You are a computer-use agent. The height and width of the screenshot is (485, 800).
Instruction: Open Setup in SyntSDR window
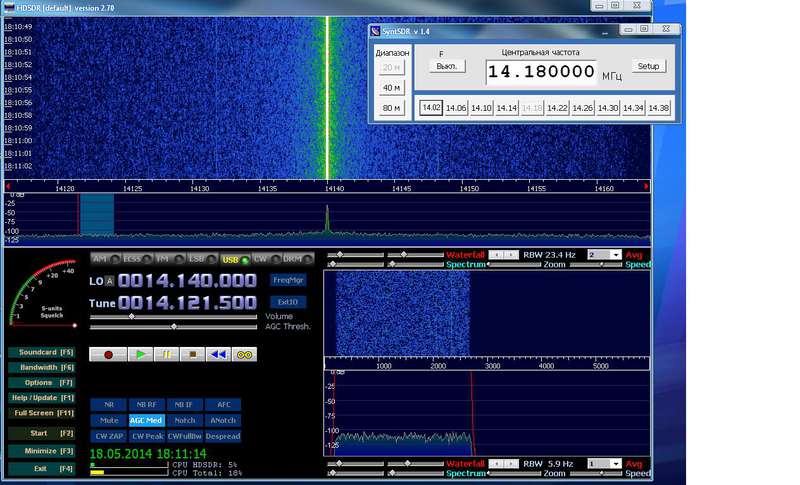coord(648,66)
